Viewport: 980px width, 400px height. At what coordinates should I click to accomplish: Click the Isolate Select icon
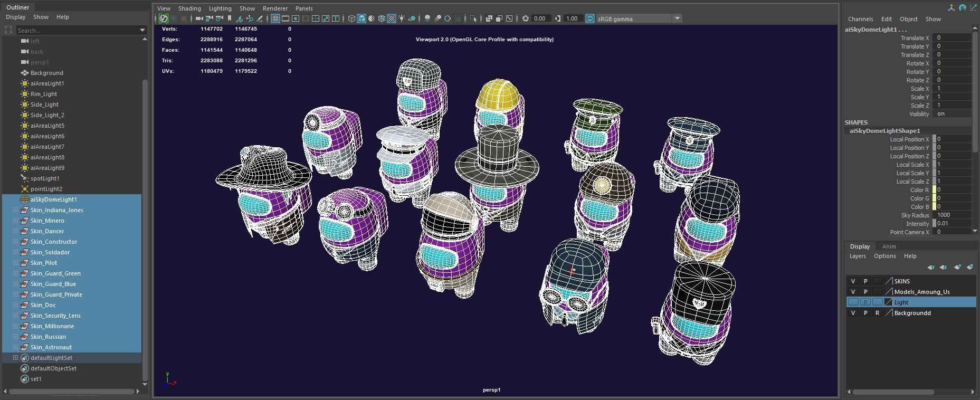pos(473,18)
